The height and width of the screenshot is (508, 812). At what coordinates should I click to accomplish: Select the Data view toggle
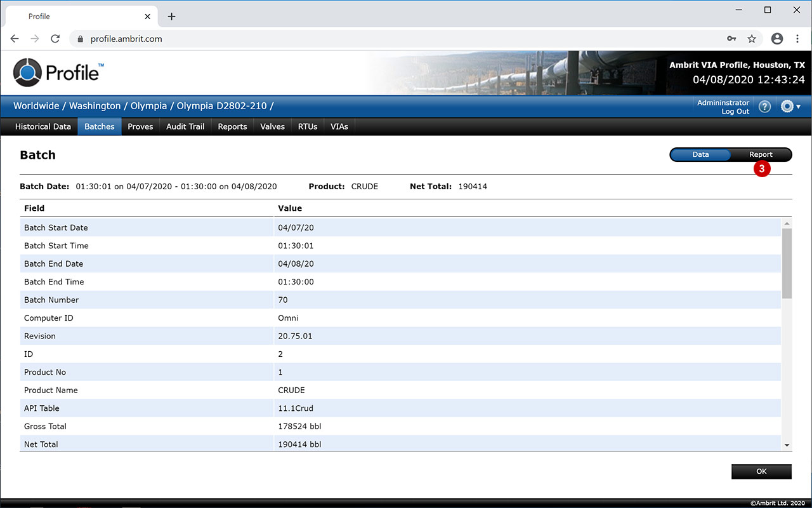[700, 154]
